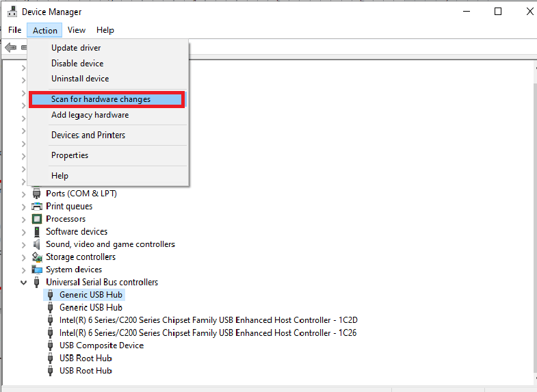Screen dimensions: 537x392
Task: Click the Print queues label
Action: [x=69, y=207]
